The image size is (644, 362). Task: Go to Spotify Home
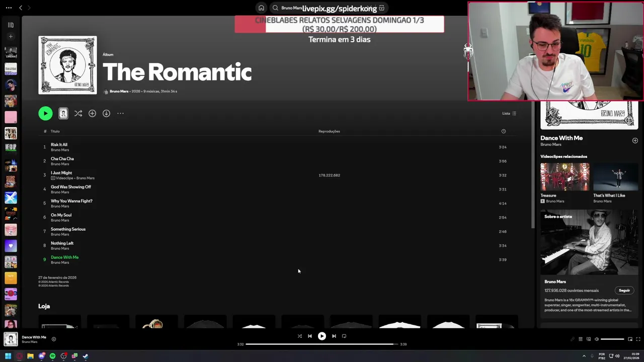pos(261,8)
